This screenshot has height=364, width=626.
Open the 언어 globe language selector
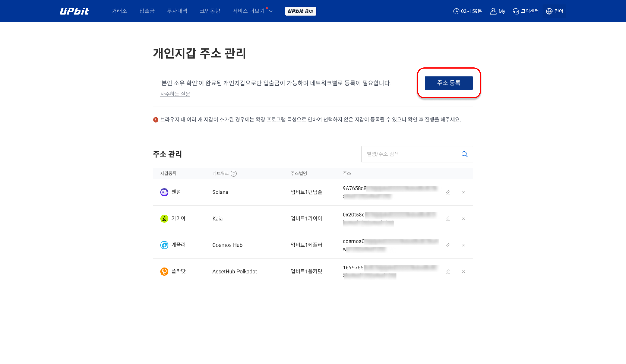554,11
